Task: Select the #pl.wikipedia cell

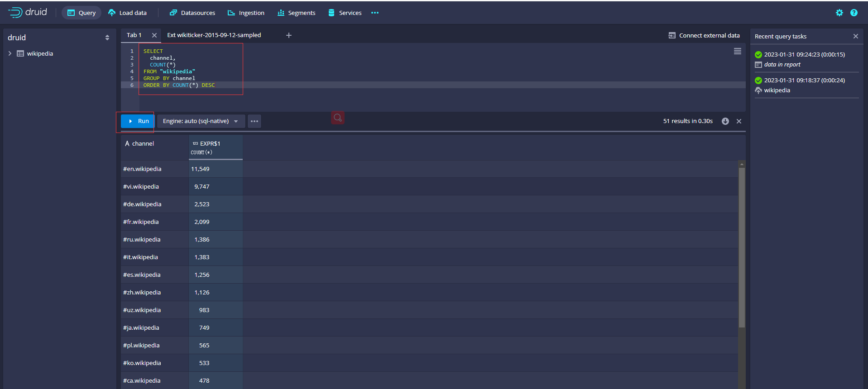Action: coord(154,345)
